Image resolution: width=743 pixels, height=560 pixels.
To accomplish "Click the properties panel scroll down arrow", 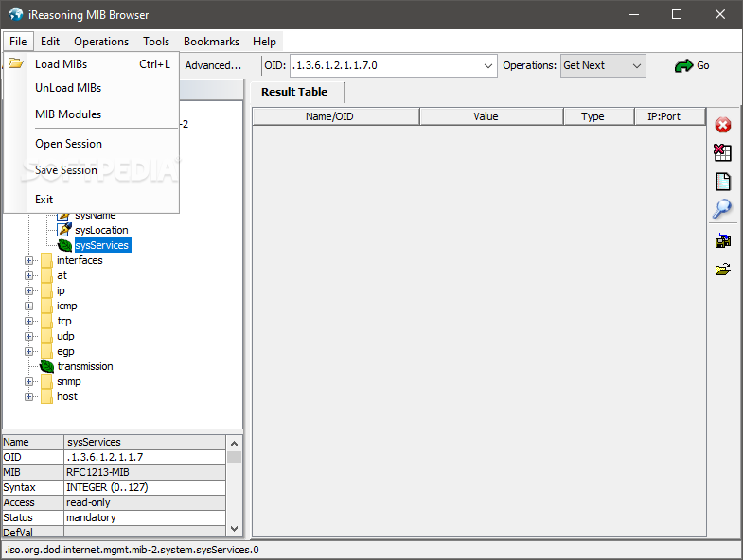I will point(234,528).
